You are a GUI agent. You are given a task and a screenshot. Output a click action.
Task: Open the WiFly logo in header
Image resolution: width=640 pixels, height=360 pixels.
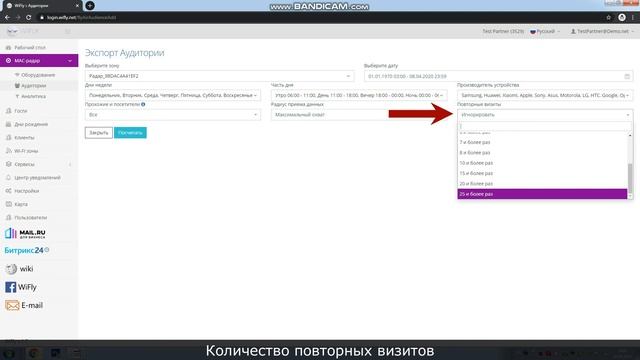(22, 31)
